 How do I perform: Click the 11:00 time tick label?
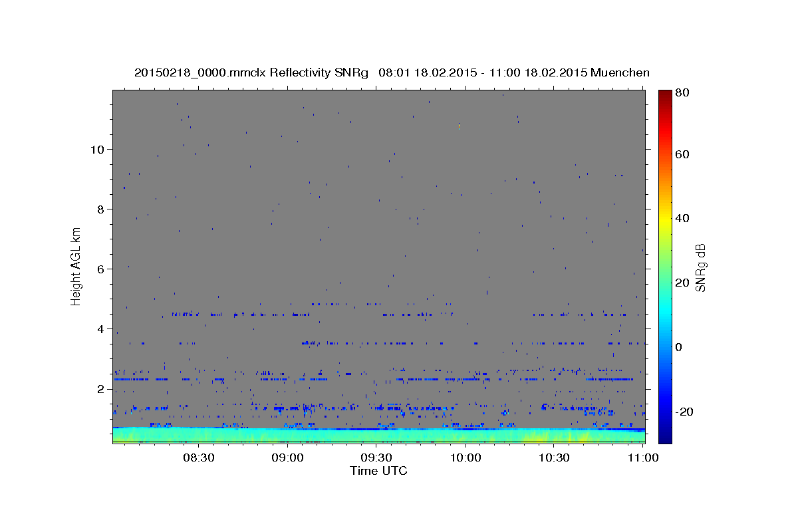(642, 458)
